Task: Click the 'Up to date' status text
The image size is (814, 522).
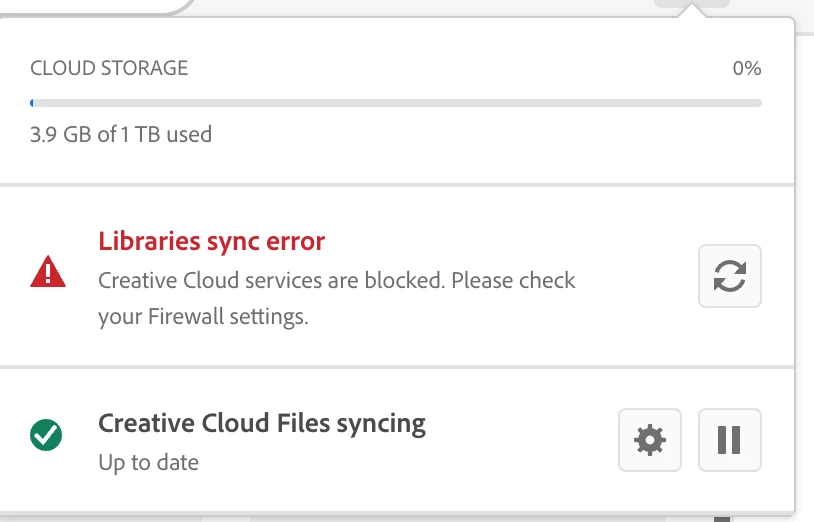Action: pos(148,462)
